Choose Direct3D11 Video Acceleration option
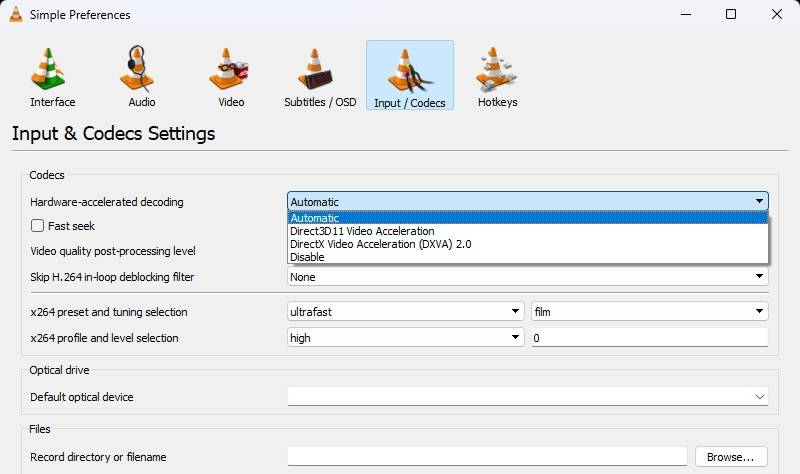This screenshot has width=800, height=474. point(528,231)
